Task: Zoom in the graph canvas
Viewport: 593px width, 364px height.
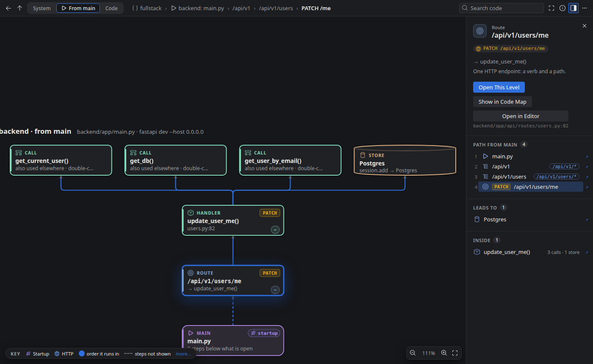Action: [444, 353]
